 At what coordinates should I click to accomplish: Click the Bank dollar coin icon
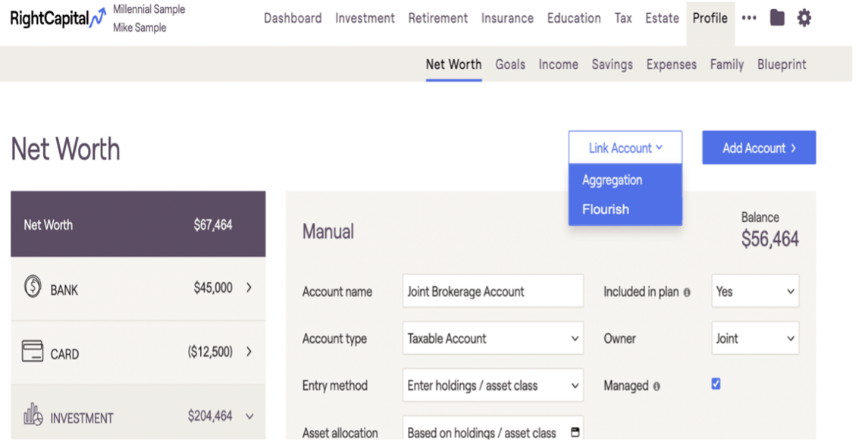[x=32, y=289]
